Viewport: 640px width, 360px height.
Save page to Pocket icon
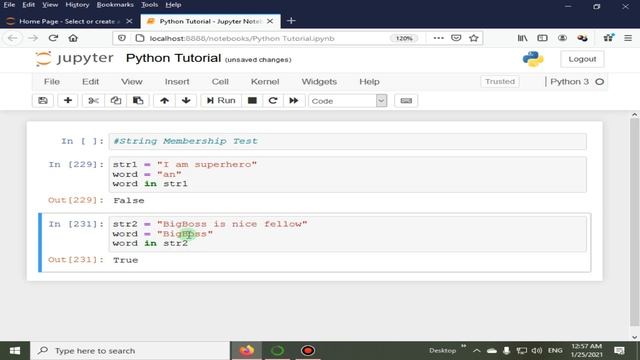click(456, 38)
